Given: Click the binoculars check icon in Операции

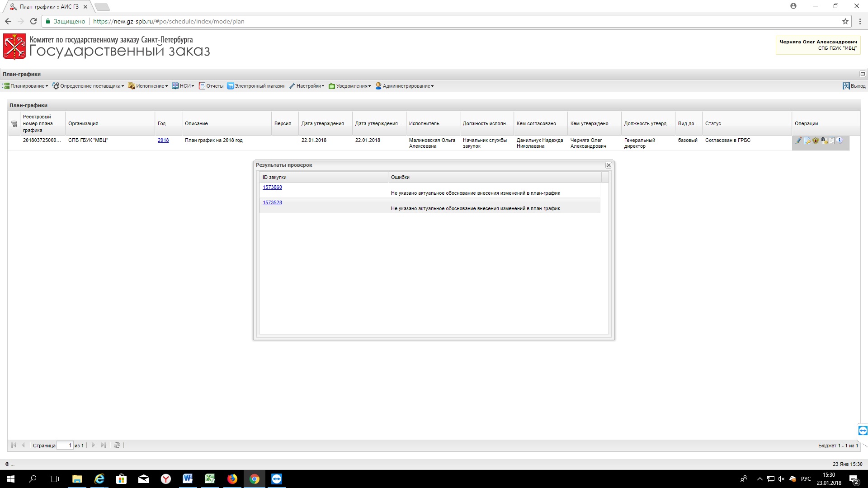Looking at the screenshot, I should point(824,141).
